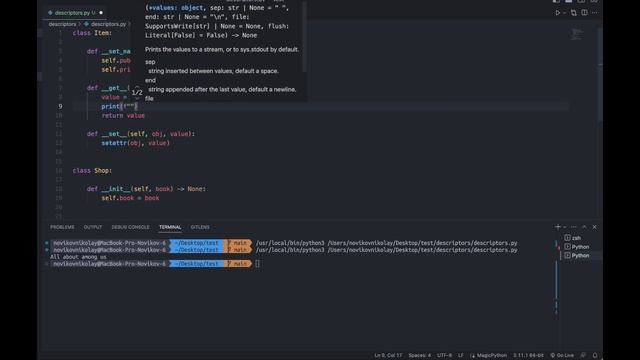This screenshot has height=360, width=640.
Task: Open the GITLENS panel tab
Action: pyautogui.click(x=200, y=227)
